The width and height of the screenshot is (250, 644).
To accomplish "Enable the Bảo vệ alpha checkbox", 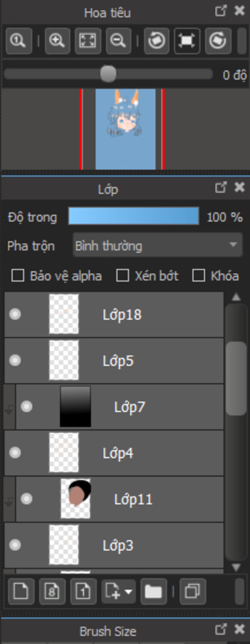I will tap(18, 275).
